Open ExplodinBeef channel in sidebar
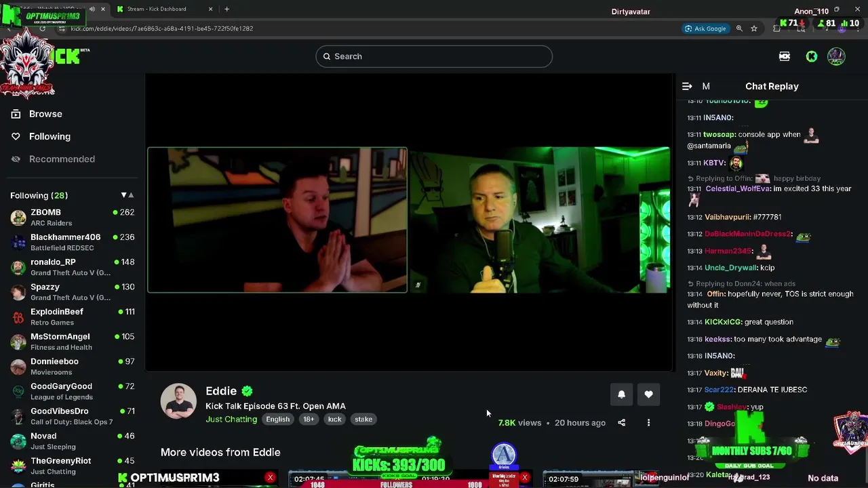Image resolution: width=868 pixels, height=488 pixels. coord(72,317)
